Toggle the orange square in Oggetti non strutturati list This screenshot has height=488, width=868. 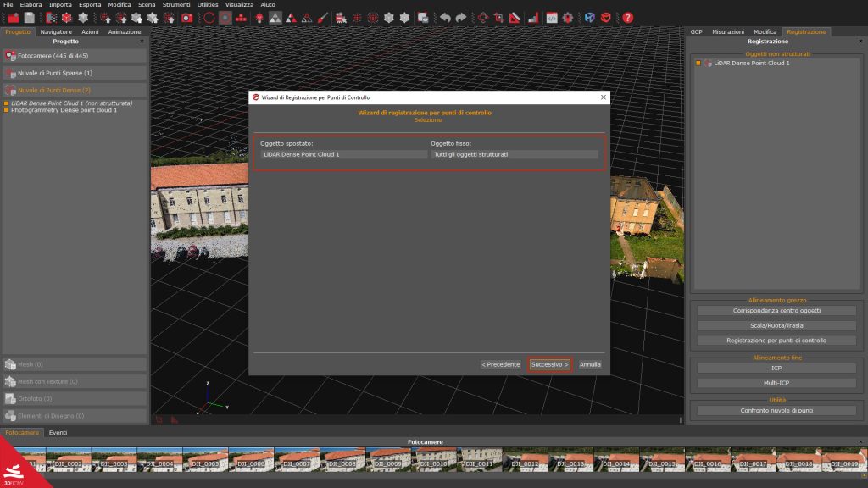698,63
